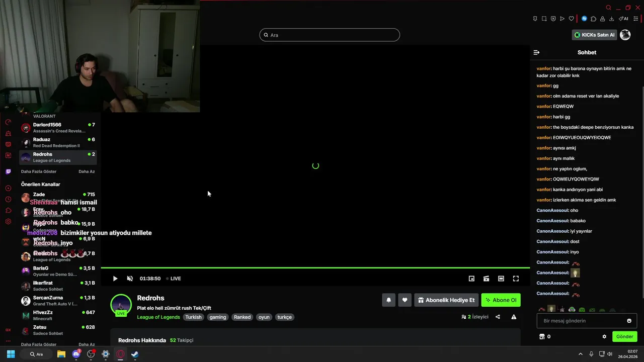The image size is (644, 362).
Task: Select the gaming tag
Action: pyautogui.click(x=218, y=317)
